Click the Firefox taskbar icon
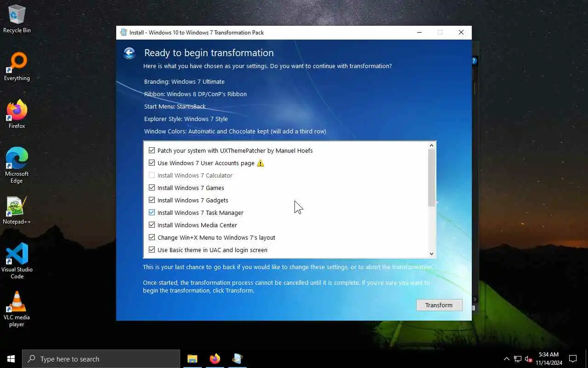The width and height of the screenshot is (588, 368). [x=215, y=359]
